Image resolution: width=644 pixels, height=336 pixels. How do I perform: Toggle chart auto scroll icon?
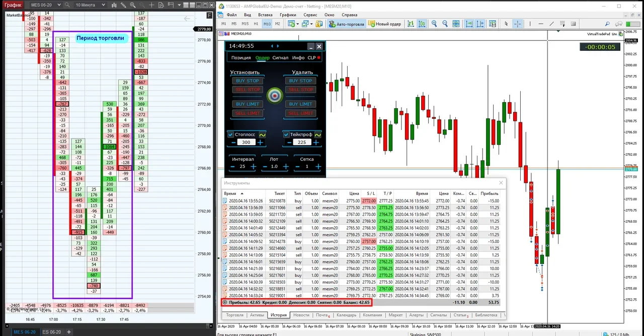(469, 24)
